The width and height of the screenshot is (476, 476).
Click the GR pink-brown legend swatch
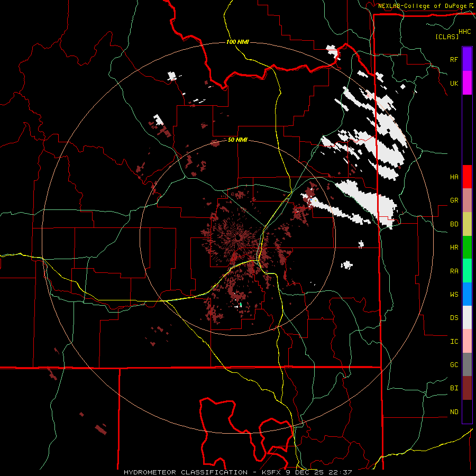pyautogui.click(x=467, y=200)
